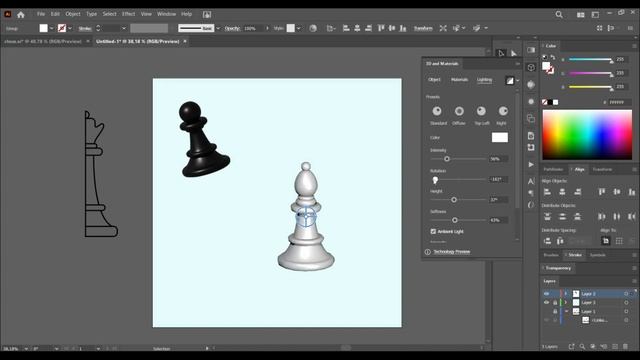
Task: Open the 3D and Materials dock icon
Action: [531, 68]
